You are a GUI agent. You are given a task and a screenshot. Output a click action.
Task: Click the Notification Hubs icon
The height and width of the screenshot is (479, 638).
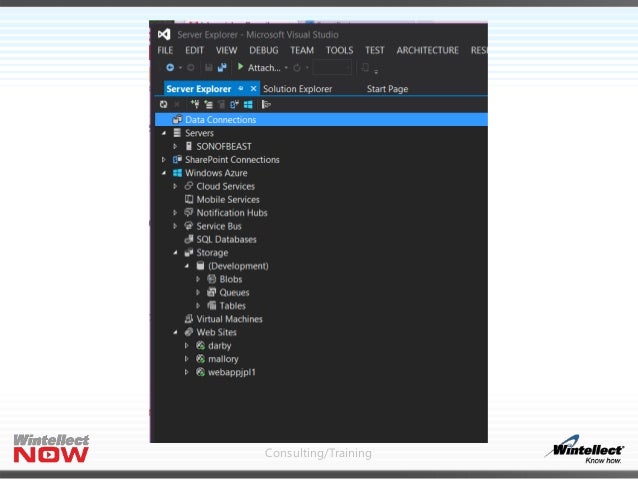click(188, 212)
